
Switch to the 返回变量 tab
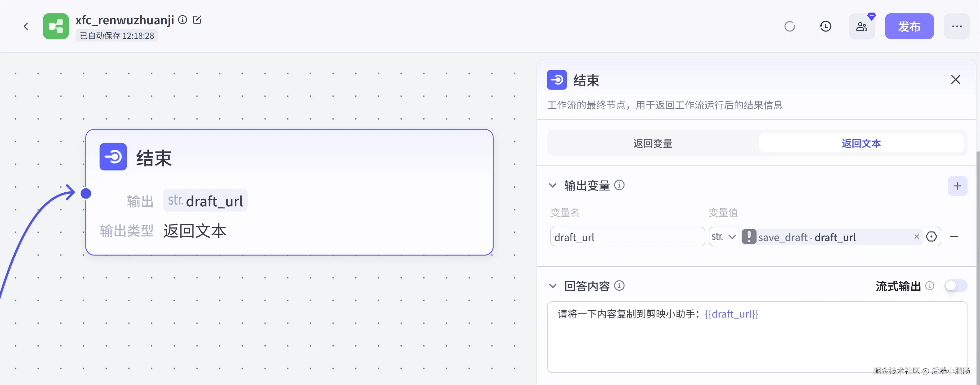652,143
